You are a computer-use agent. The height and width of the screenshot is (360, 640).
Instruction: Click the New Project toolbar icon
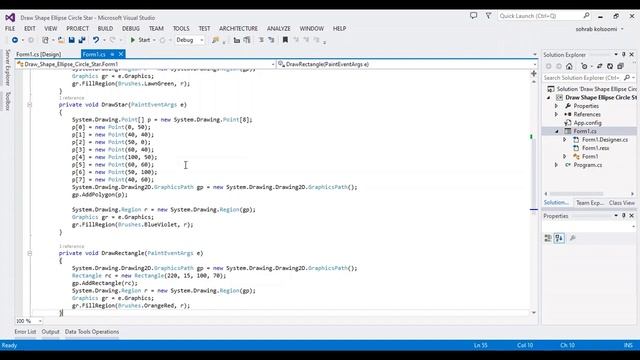[x=45, y=40]
